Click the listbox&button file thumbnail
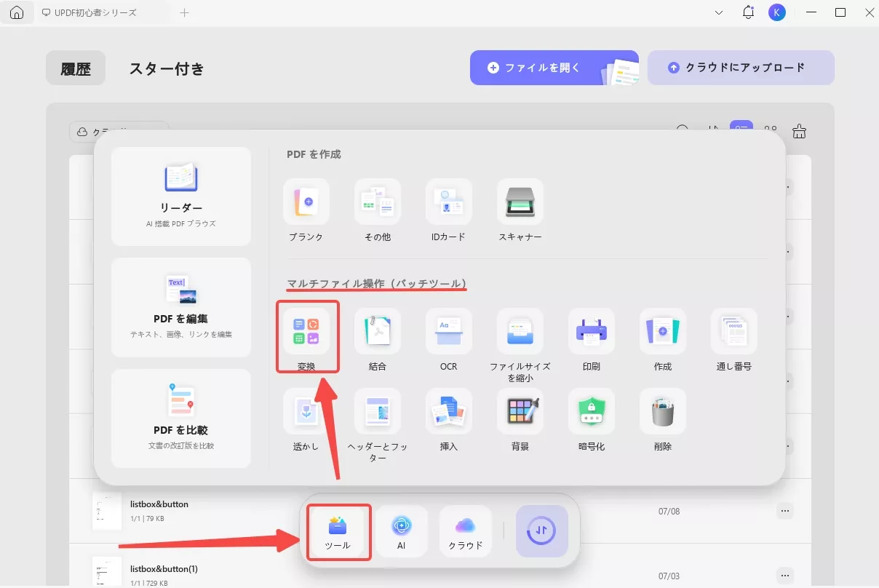This screenshot has height=588, width=879. pyautogui.click(x=106, y=511)
